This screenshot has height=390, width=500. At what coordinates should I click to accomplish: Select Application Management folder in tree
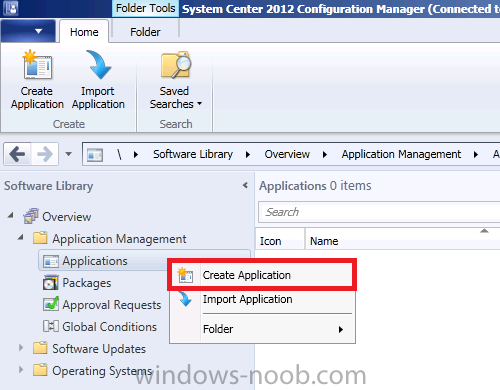(119, 239)
